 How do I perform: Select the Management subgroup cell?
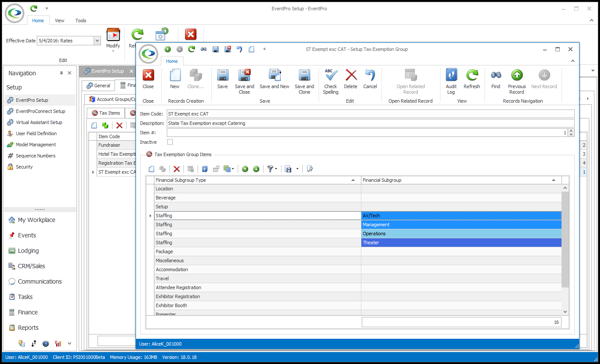pos(461,225)
